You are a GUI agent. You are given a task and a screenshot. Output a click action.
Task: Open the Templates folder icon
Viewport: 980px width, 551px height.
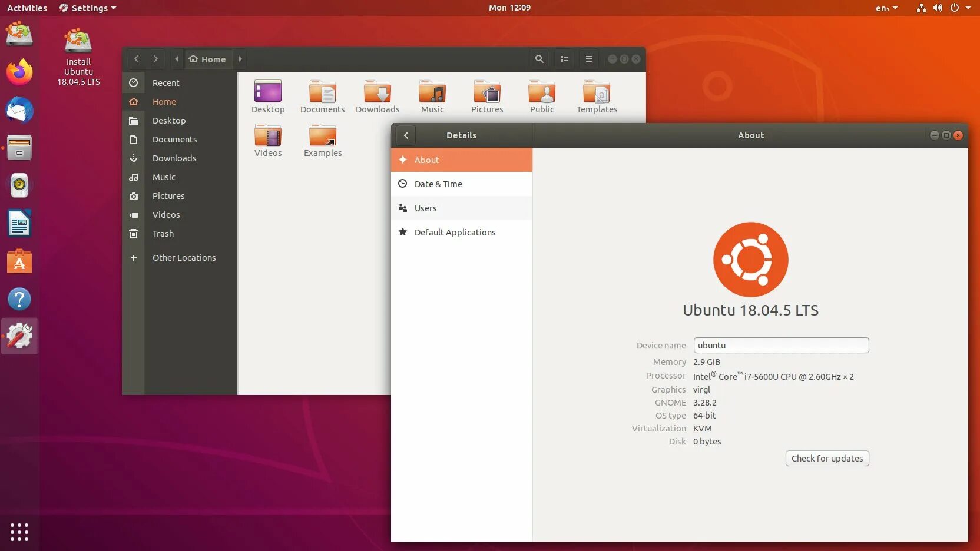[x=597, y=92]
